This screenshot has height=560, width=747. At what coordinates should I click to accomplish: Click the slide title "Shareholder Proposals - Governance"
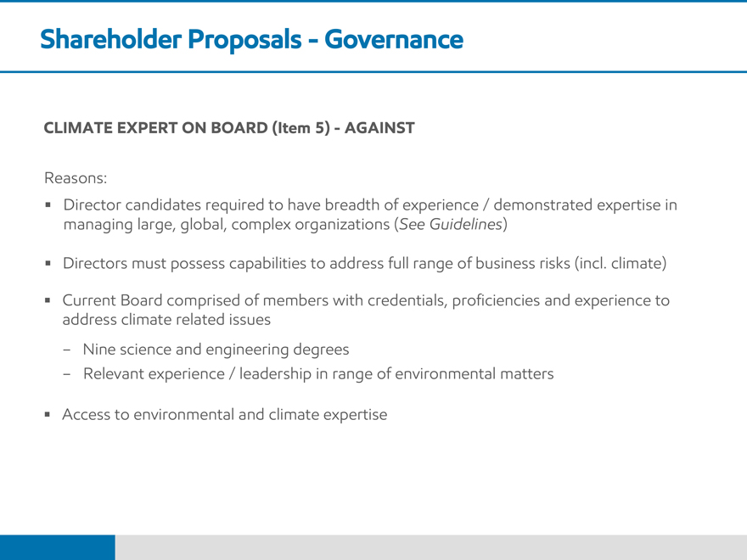coord(251,39)
